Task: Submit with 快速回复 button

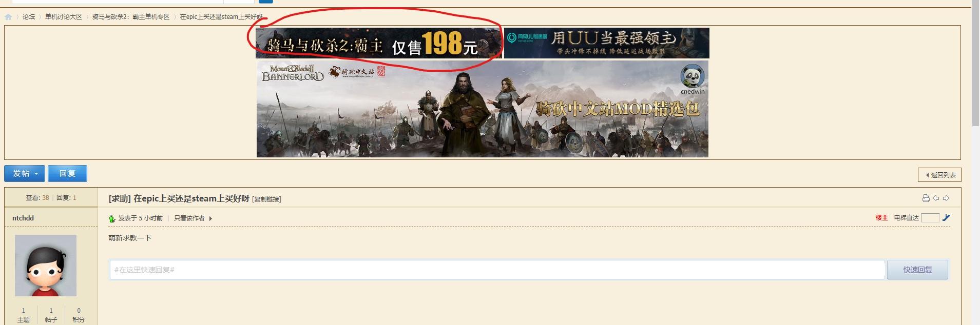Action: point(917,270)
